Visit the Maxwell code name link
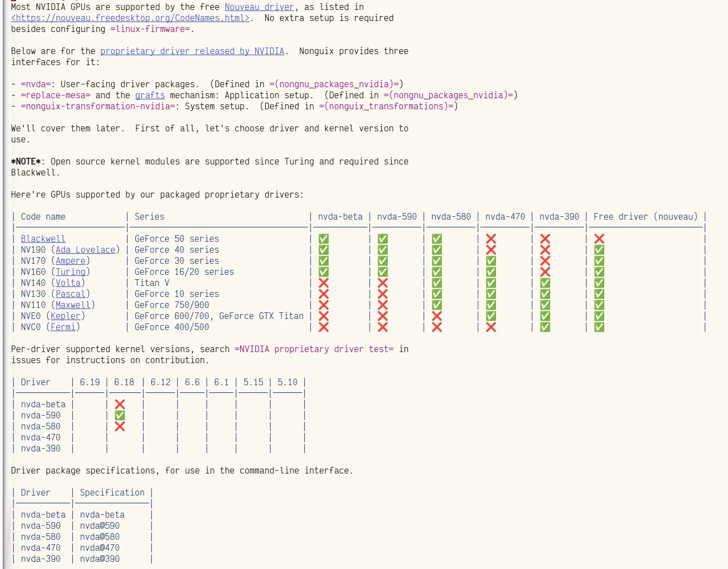 coord(73,305)
